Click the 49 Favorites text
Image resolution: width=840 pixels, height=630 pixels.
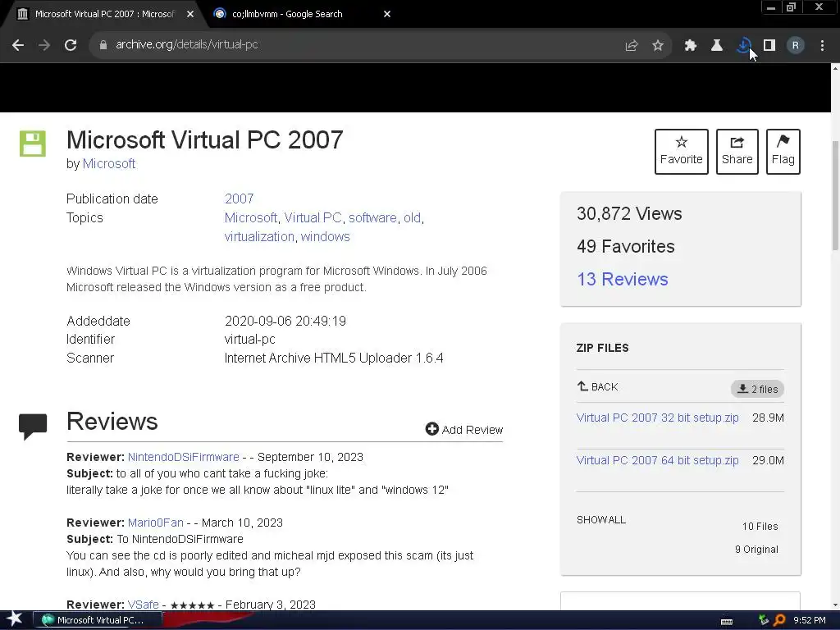(626, 246)
